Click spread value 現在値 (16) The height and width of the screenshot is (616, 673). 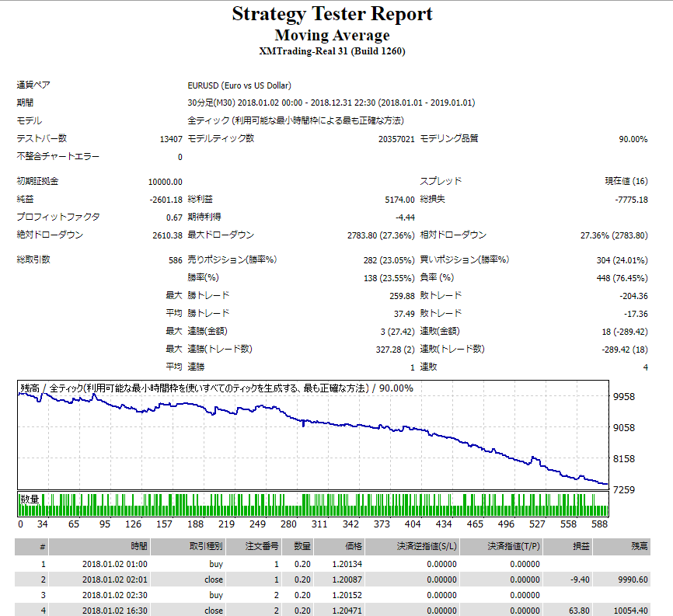tap(626, 181)
